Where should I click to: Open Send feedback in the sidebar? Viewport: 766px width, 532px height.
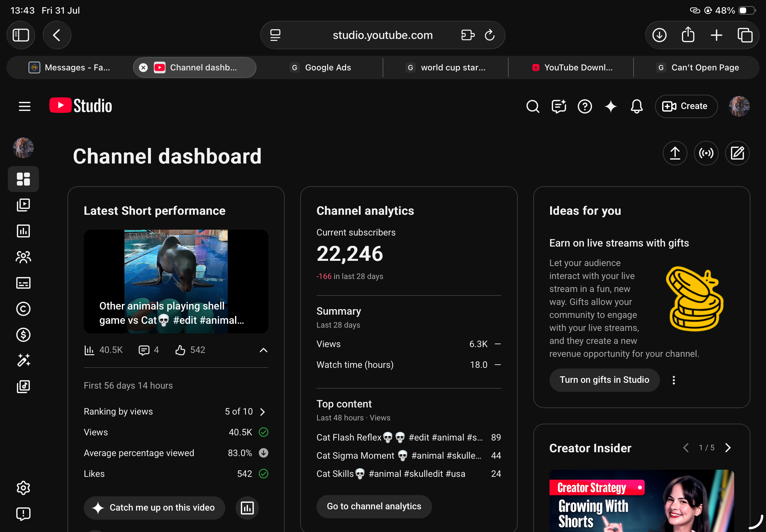23,514
